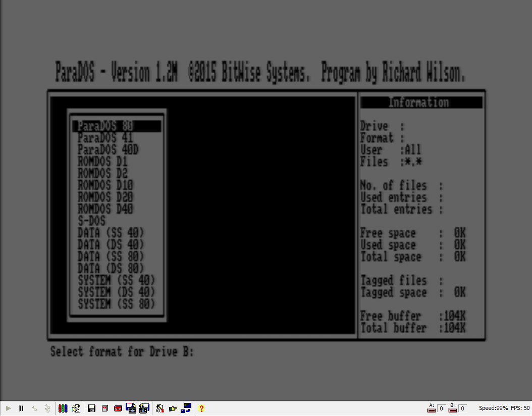The height and width of the screenshot is (416, 532).
Task: Choose ROMDOS D40 format
Action: [x=105, y=209]
